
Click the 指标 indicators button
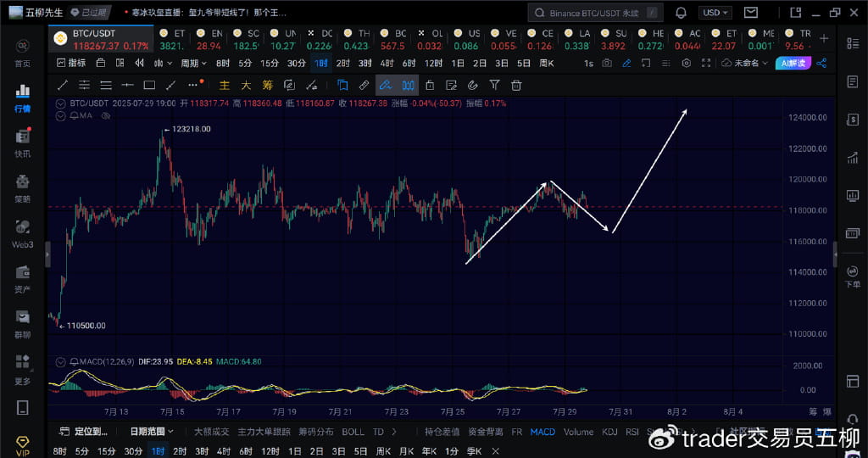coord(71,63)
